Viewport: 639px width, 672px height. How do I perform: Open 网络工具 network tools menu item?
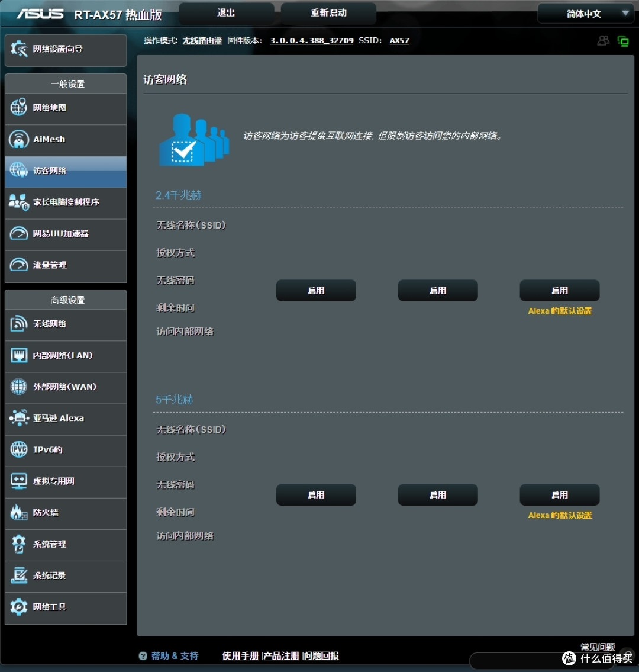pyautogui.click(x=66, y=607)
